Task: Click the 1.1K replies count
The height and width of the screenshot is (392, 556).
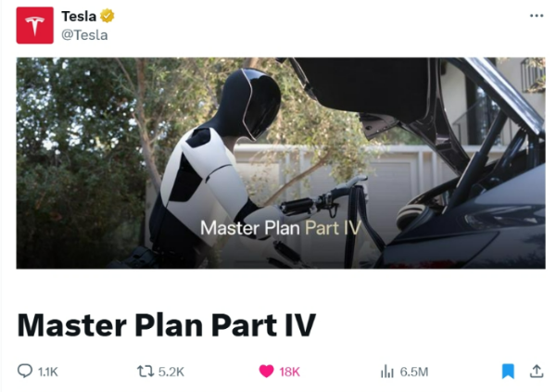Action: [x=48, y=372]
